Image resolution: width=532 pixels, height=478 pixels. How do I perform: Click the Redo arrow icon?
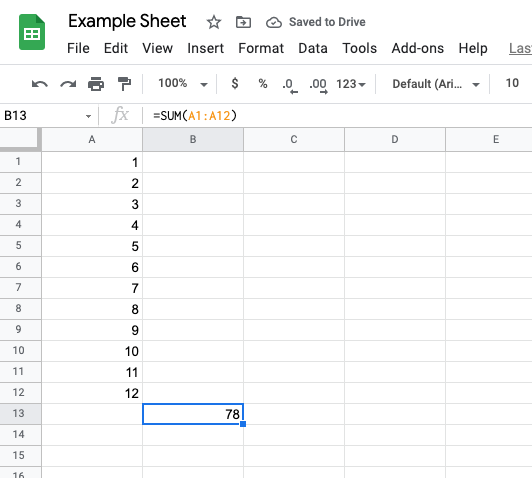[x=68, y=83]
